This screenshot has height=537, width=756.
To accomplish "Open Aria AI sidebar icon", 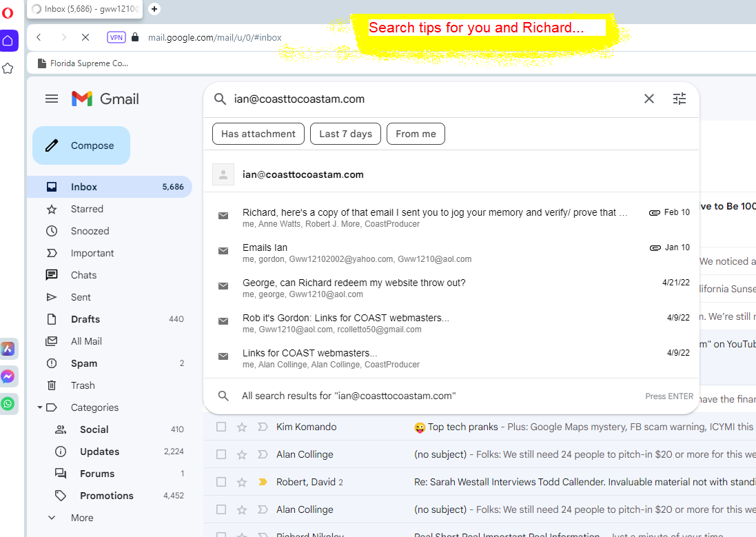I will pos(8,349).
